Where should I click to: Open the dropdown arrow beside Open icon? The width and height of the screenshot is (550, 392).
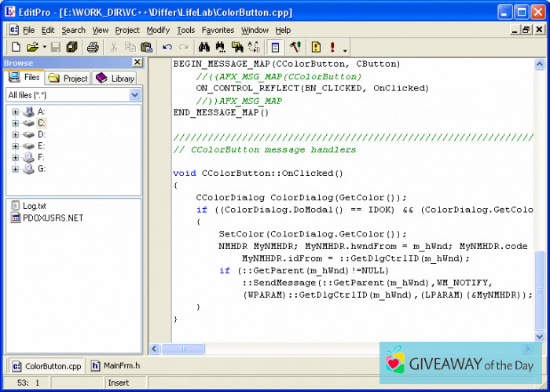[x=44, y=47]
